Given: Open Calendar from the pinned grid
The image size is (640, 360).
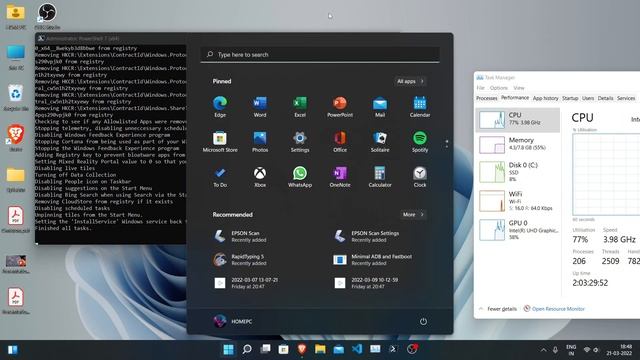Looking at the screenshot, I should pos(420,107).
